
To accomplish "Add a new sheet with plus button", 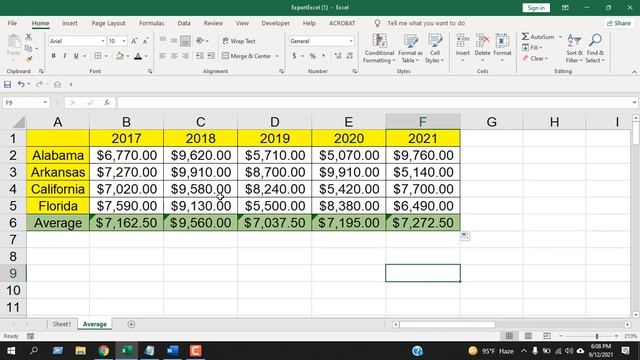I will [x=131, y=324].
